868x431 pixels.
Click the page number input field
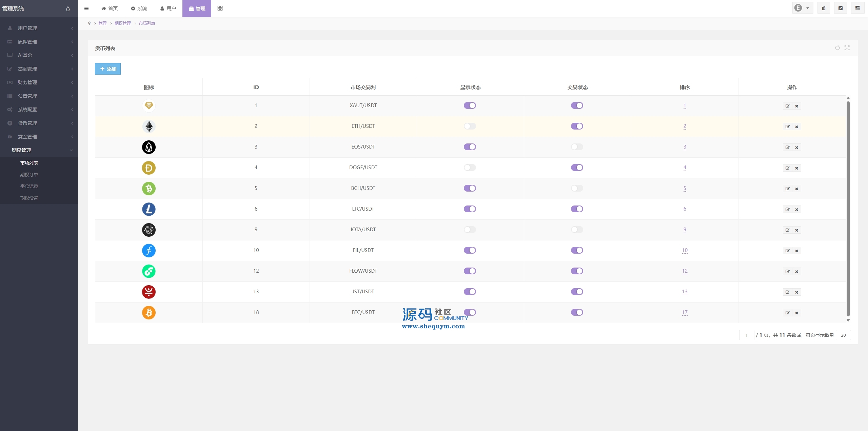point(746,335)
